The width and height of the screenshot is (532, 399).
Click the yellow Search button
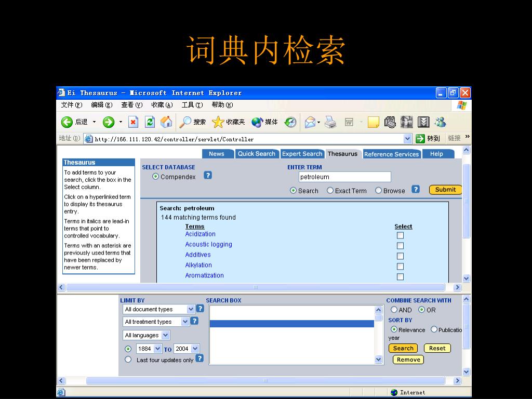(403, 348)
